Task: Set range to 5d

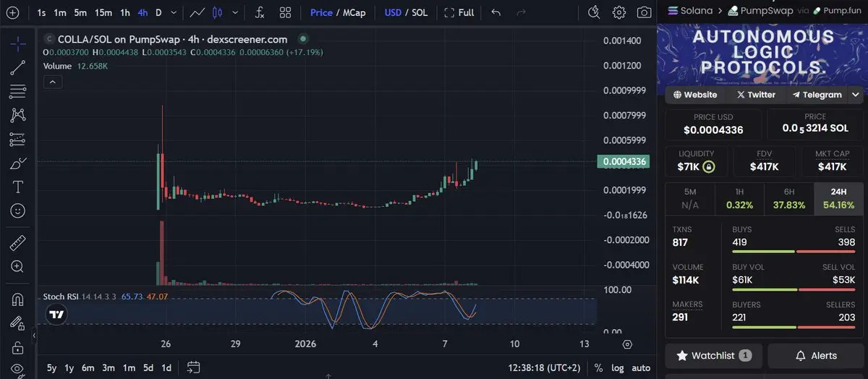Action: pos(148,367)
